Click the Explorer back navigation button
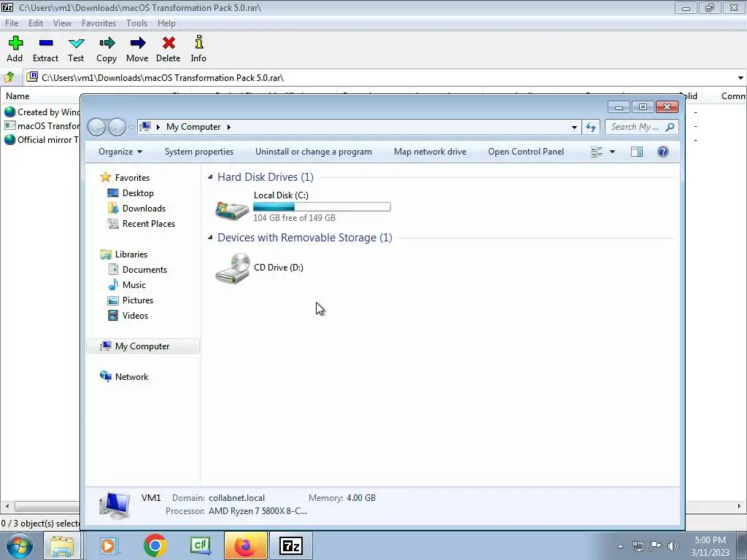747x560 pixels. [97, 127]
